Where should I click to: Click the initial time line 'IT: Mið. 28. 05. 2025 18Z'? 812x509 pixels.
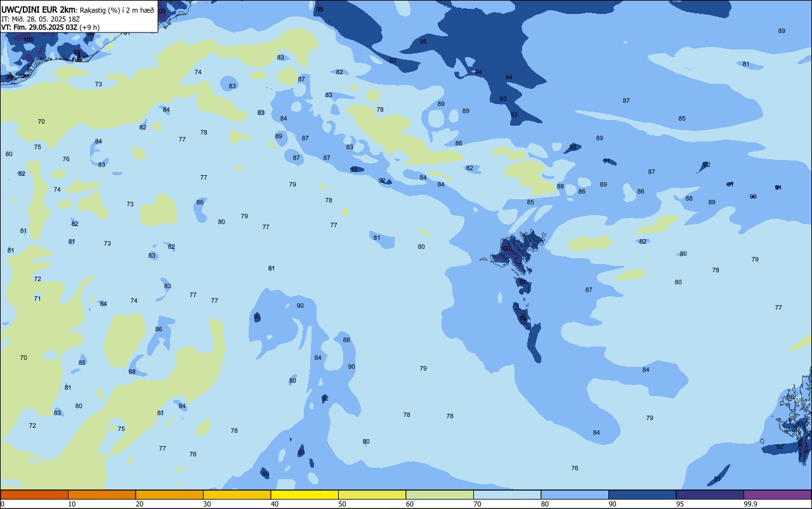(40, 19)
